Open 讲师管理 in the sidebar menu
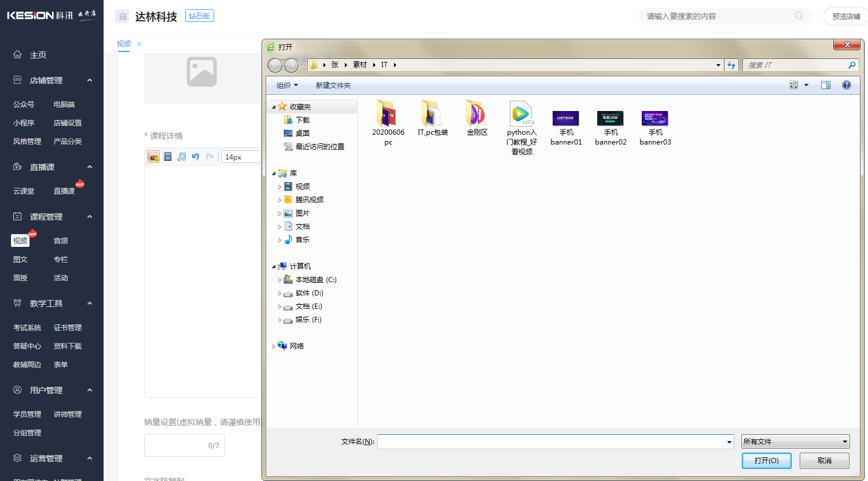 [x=68, y=415]
